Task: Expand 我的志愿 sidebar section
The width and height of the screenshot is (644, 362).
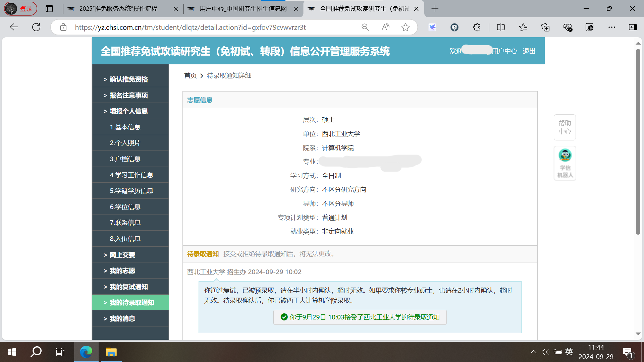Action: pyautogui.click(x=130, y=270)
